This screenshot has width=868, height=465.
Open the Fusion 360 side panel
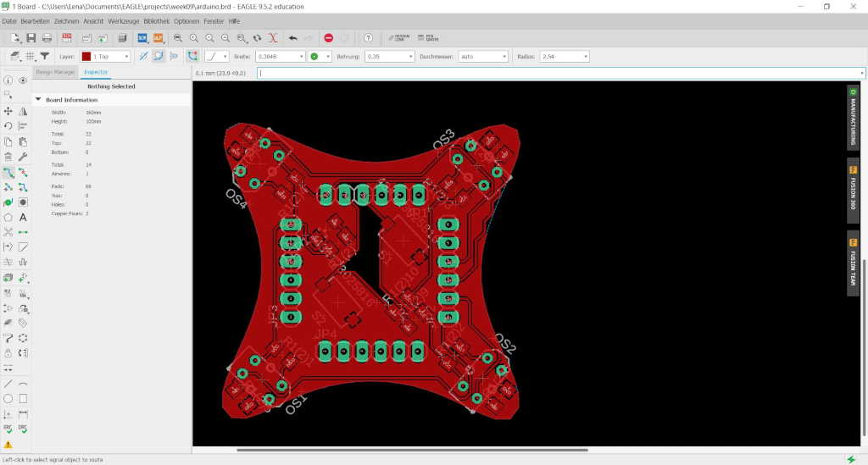point(853,191)
